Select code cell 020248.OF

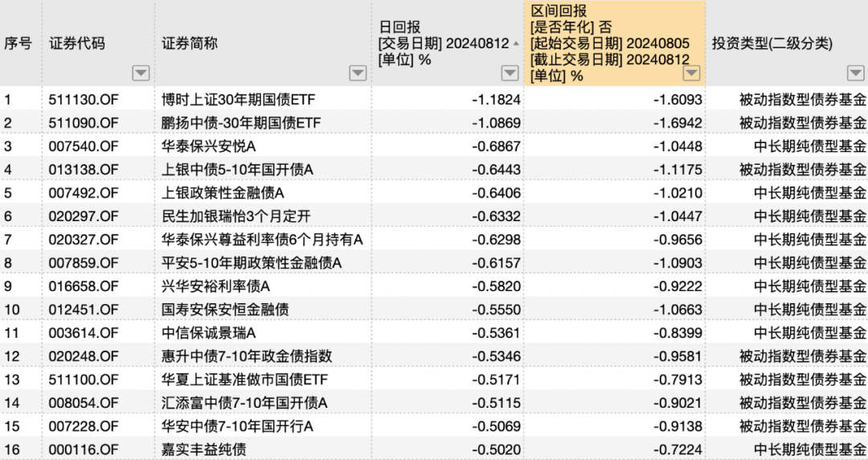pos(84,356)
